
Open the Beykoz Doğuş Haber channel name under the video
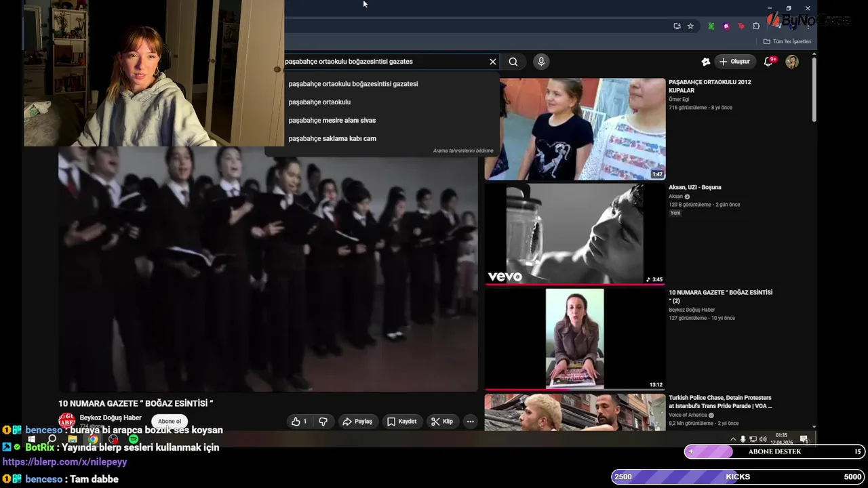coord(111,418)
